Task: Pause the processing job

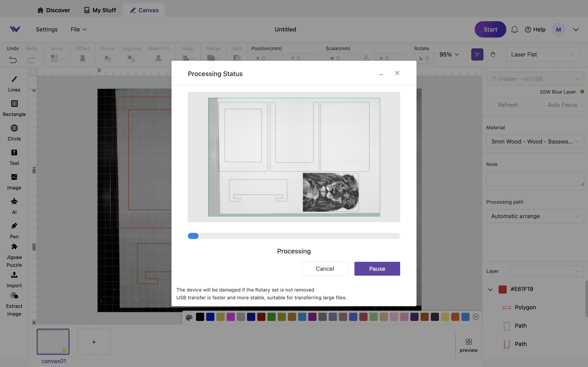Action: coord(377,269)
